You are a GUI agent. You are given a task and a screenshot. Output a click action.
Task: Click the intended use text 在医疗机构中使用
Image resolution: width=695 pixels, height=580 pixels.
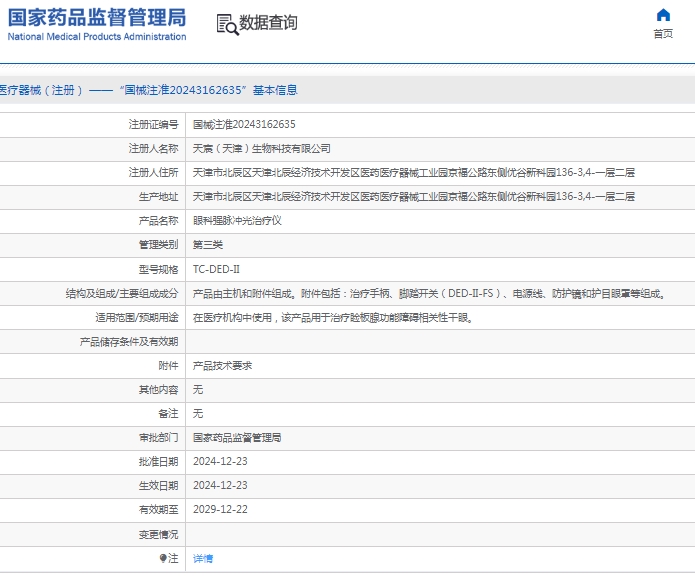click(332, 317)
